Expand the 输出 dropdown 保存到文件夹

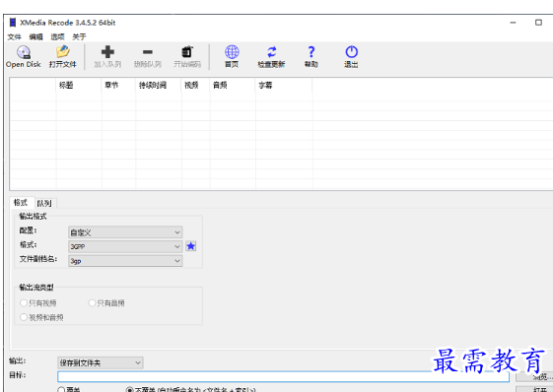[101, 362]
